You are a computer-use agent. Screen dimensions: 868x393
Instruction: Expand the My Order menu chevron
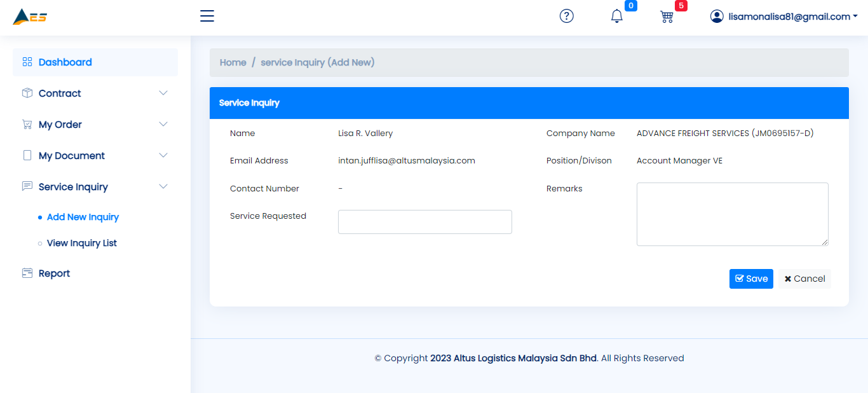[x=163, y=125]
